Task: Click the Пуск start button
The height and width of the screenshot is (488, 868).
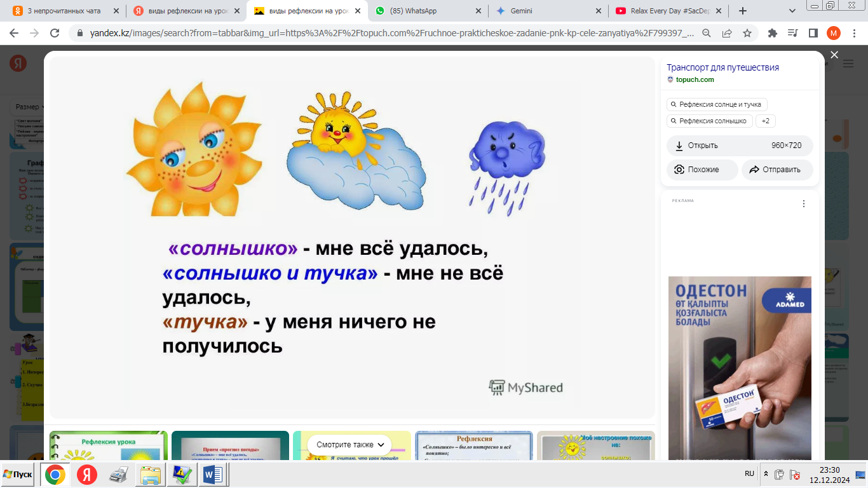Action: click(x=18, y=475)
